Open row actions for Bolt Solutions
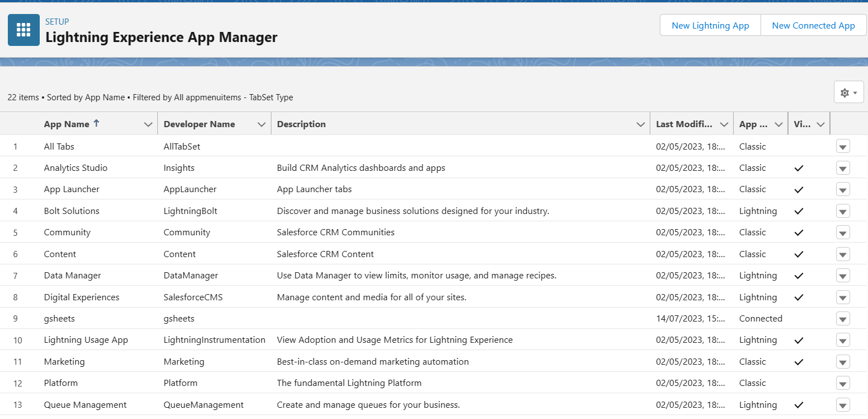Image resolution: width=868 pixels, height=419 pixels. pyautogui.click(x=843, y=211)
